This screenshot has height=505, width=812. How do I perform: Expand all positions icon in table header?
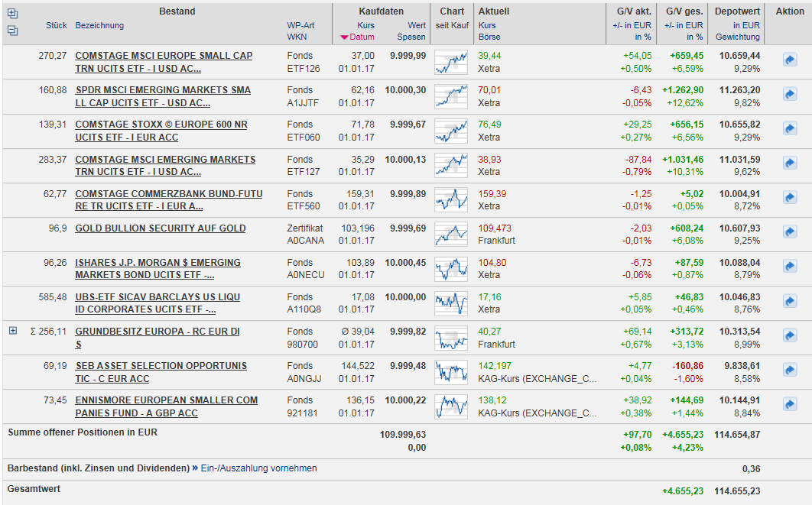coord(12,14)
